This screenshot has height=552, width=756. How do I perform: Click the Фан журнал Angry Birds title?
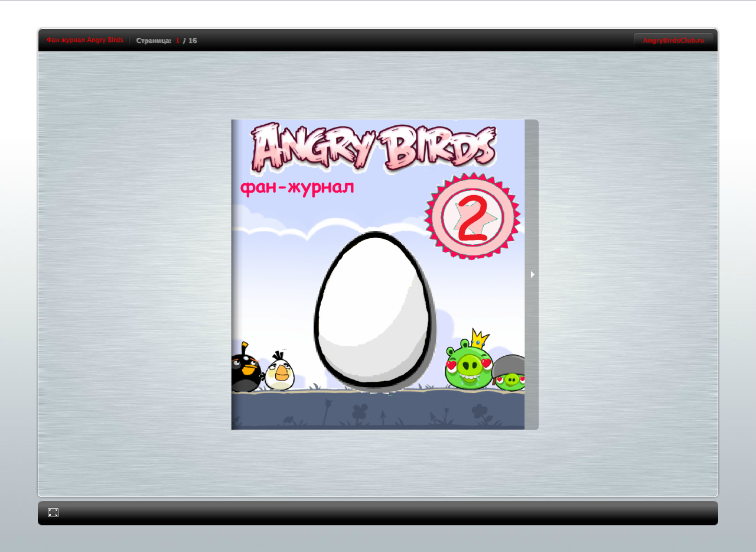[x=85, y=40]
